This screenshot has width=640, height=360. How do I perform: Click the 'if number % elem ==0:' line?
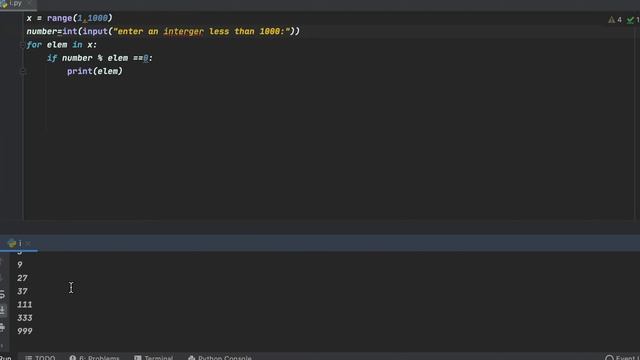tap(100, 58)
